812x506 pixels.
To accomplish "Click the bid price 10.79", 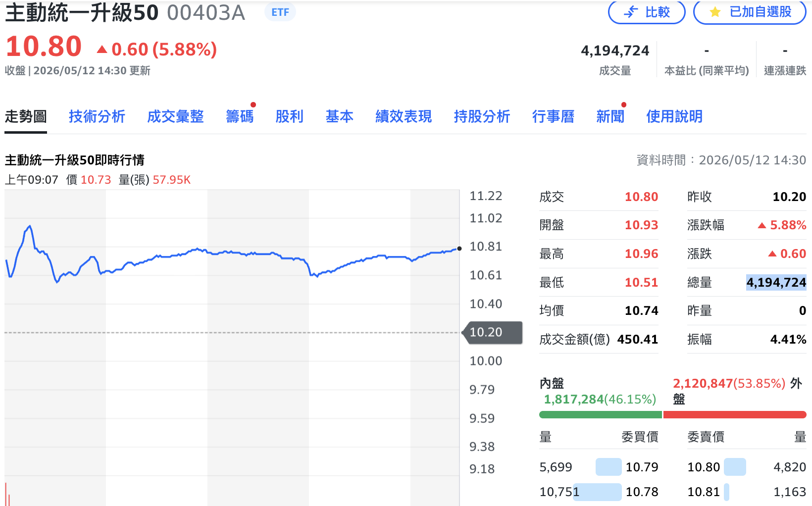I will tap(642, 467).
